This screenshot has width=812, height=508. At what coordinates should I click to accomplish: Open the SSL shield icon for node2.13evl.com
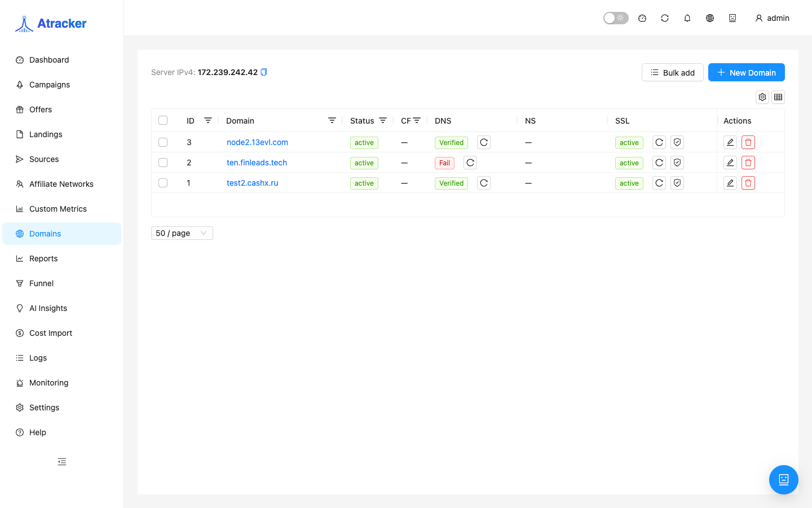[677, 142]
